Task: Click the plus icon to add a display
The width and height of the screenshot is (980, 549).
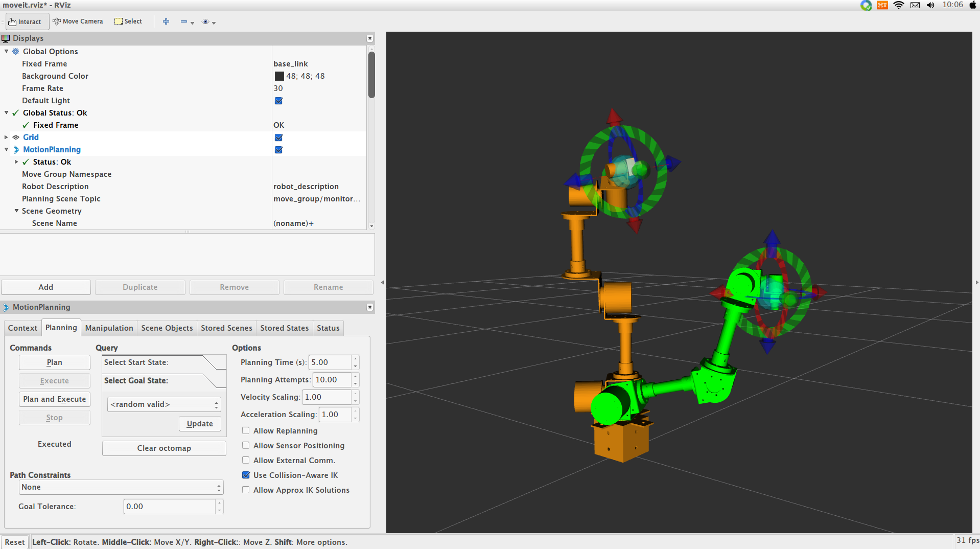Action: click(166, 21)
